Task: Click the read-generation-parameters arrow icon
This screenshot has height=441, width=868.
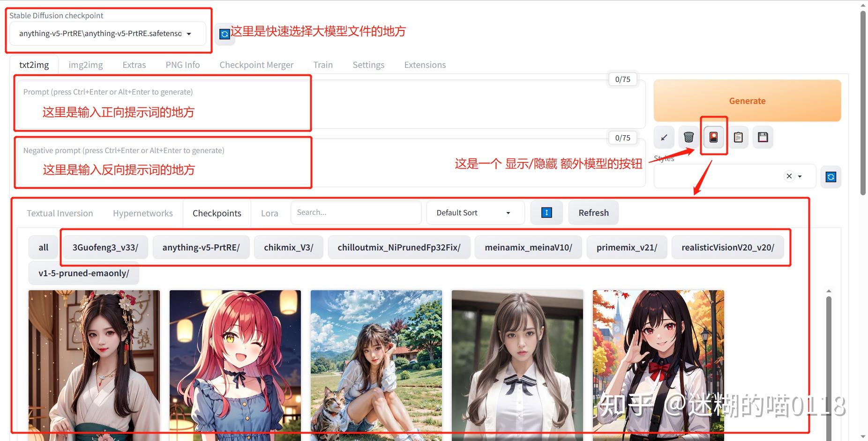Action: click(664, 137)
